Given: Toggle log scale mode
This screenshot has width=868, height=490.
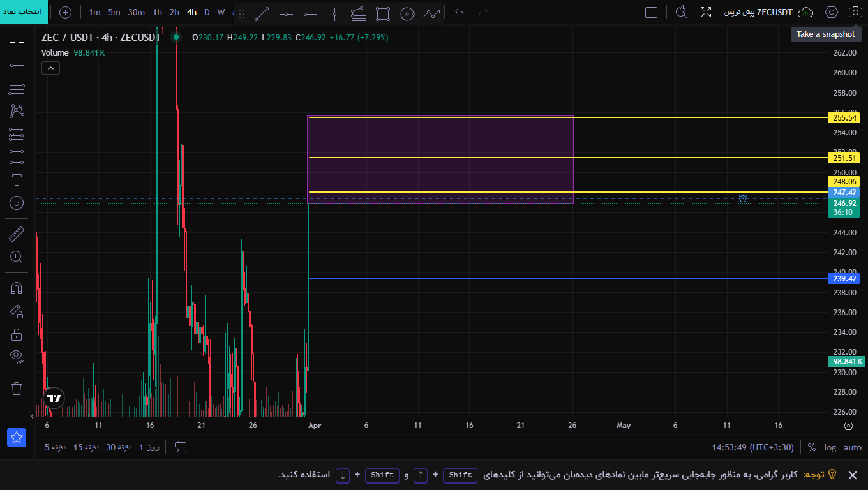Looking at the screenshot, I should [x=830, y=447].
